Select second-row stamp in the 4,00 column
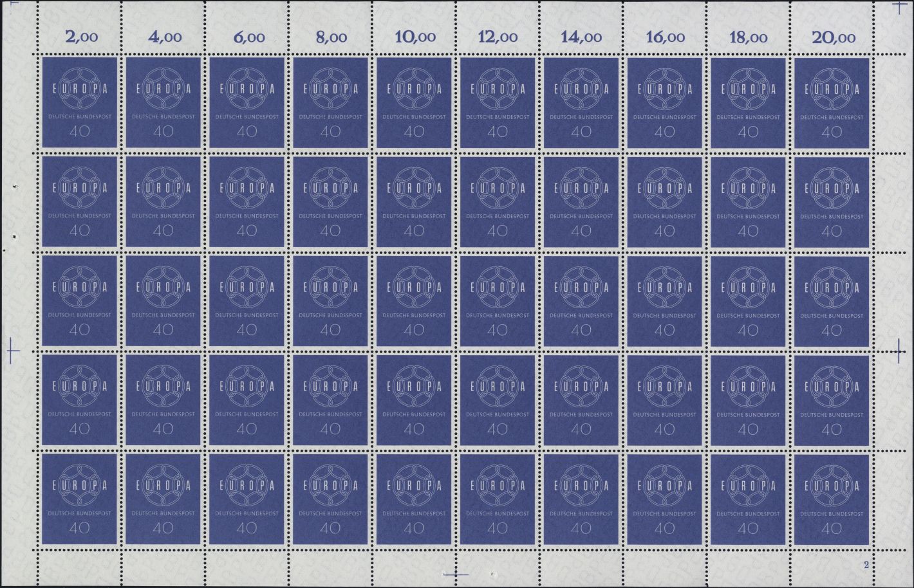This screenshot has height=588, width=914. click(163, 202)
